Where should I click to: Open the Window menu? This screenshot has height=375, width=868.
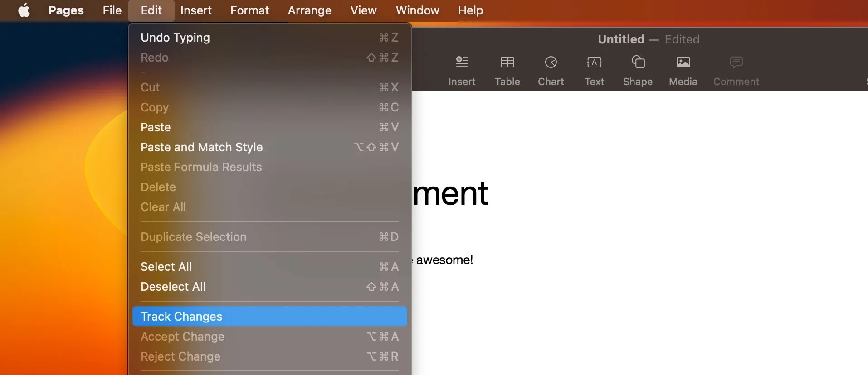click(417, 10)
